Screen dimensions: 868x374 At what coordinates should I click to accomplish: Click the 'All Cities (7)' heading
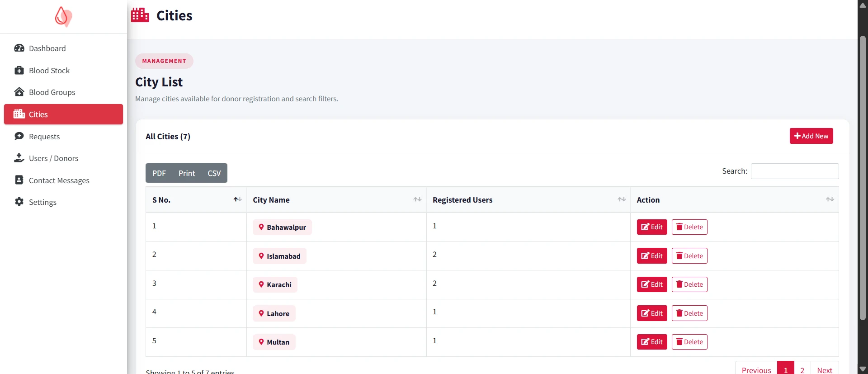[x=168, y=137]
